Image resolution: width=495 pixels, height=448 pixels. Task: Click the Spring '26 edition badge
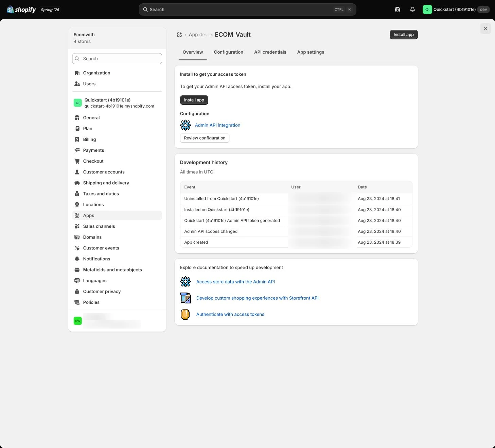pos(50,10)
